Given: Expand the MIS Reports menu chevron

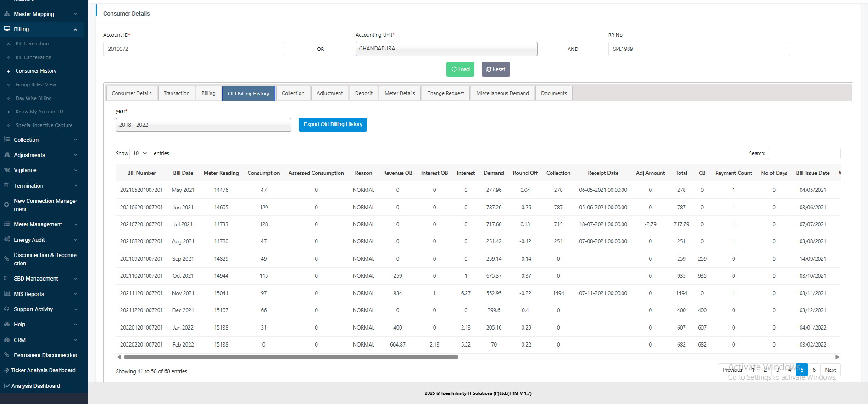Looking at the screenshot, I should [x=75, y=294].
